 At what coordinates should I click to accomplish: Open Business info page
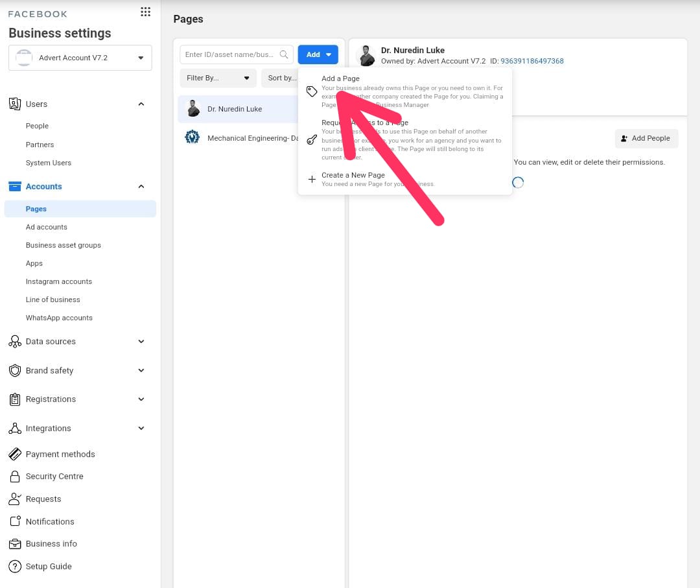pyautogui.click(x=51, y=544)
